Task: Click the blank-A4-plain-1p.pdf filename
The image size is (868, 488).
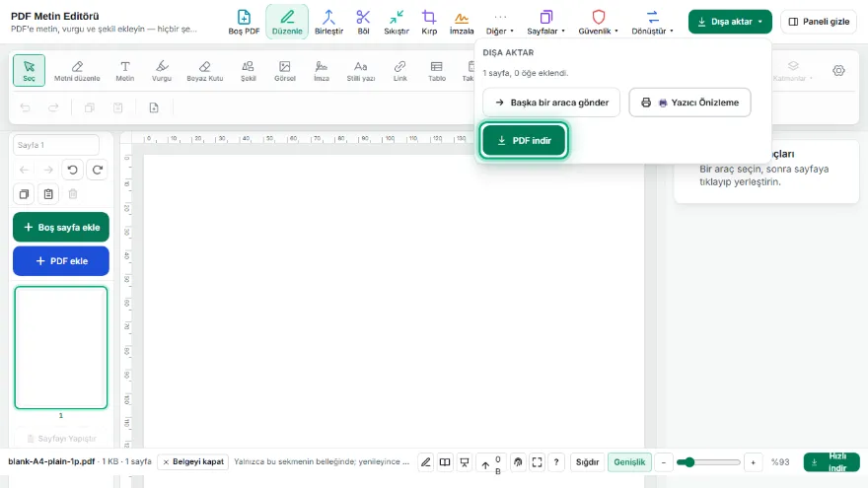Action: pos(51,461)
